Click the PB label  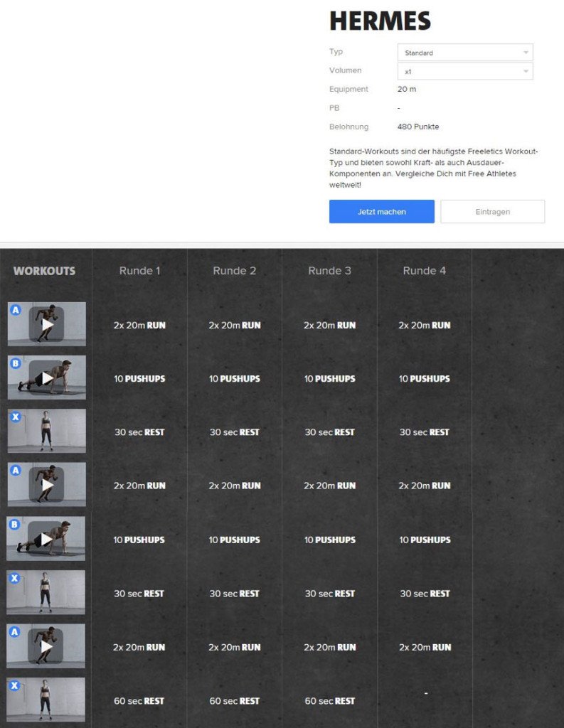(334, 108)
